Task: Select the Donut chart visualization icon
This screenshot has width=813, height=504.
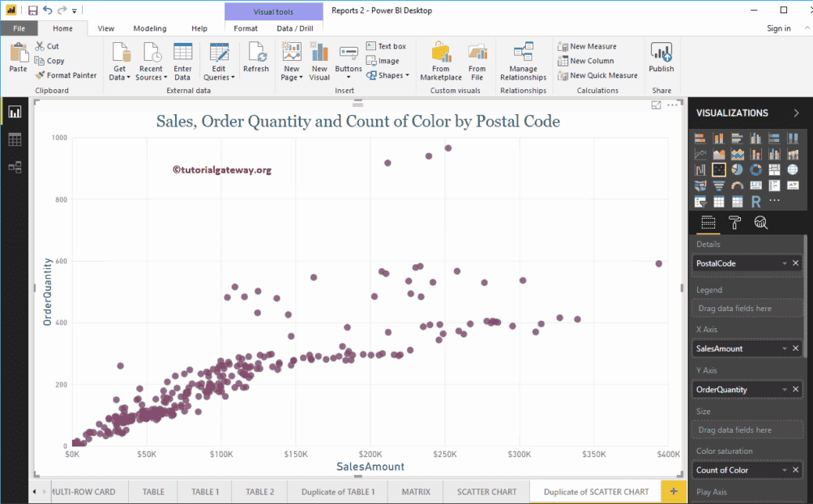Action: 755,169
